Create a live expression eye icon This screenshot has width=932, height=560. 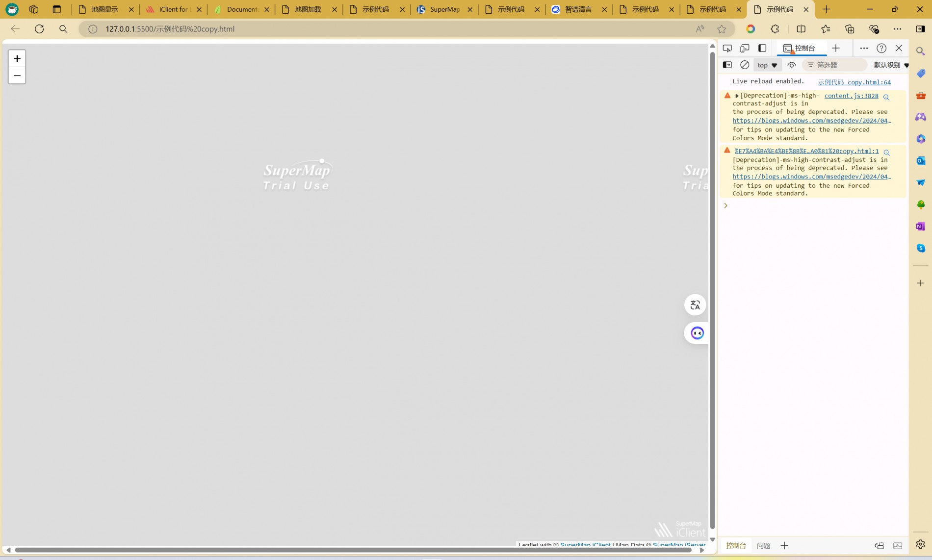tap(792, 65)
